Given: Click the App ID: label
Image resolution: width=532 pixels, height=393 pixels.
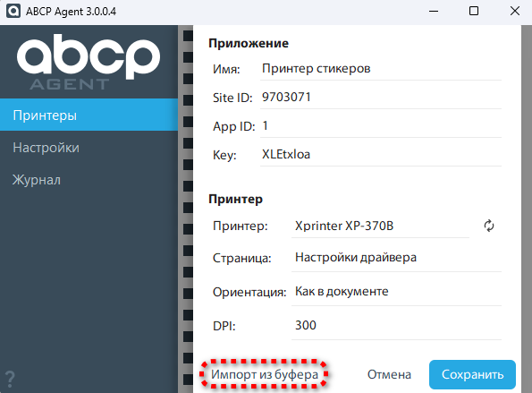Looking at the screenshot, I should tap(233, 127).
